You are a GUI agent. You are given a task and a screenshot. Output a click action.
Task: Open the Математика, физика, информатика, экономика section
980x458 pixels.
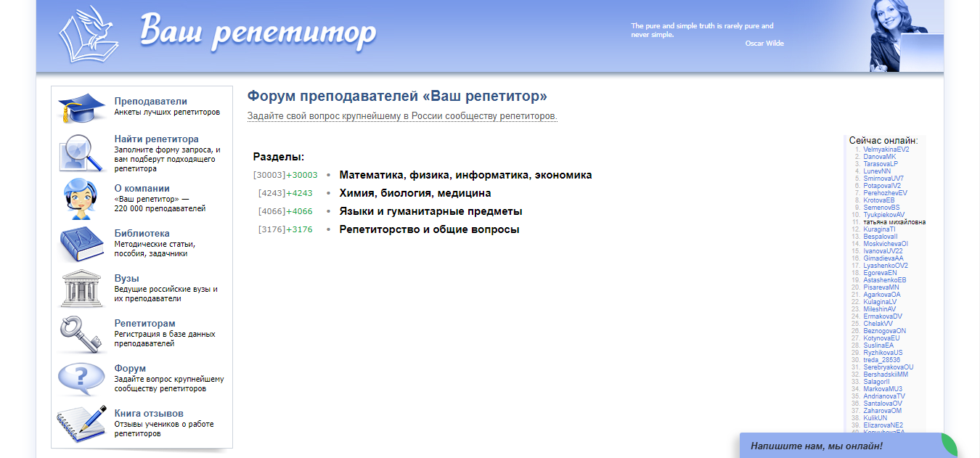tap(465, 174)
